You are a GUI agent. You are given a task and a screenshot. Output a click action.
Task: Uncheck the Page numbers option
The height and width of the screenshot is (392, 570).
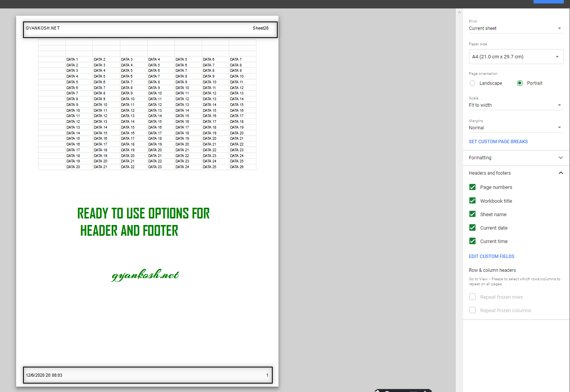pyautogui.click(x=472, y=187)
